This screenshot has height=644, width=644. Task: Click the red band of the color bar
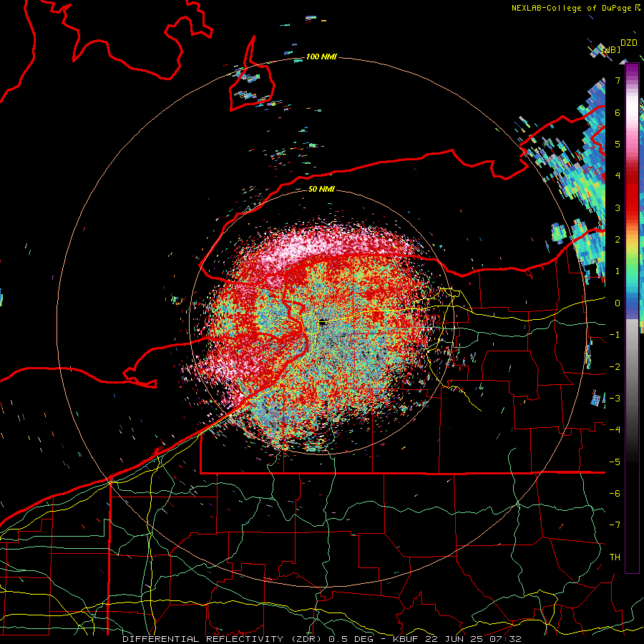point(632,193)
